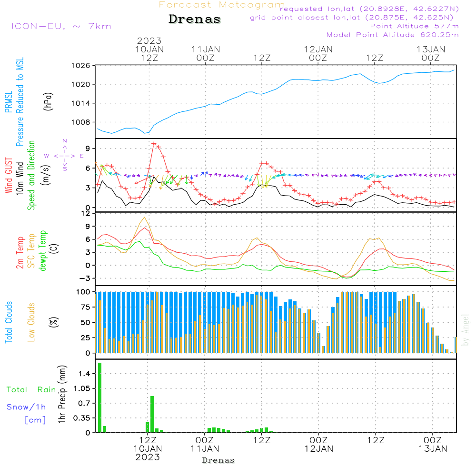Click the bottom axis '00Z 13JAN' label
The width and height of the screenshot is (476, 476).
pos(433,444)
